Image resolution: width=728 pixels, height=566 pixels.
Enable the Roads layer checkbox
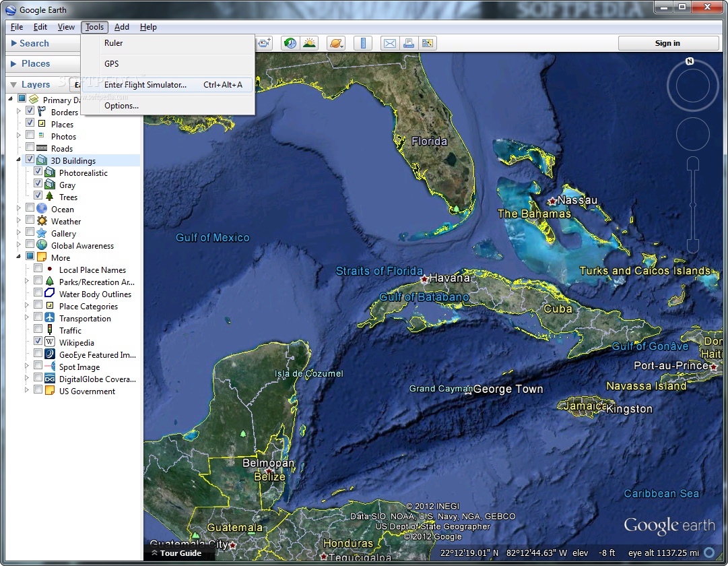coord(30,147)
